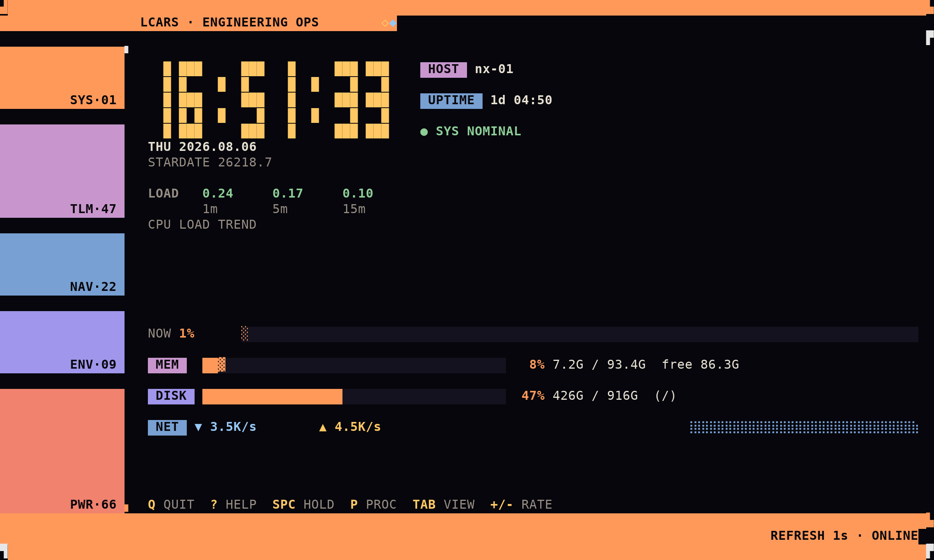
Task: Click the hostname nx-01
Action: click(494, 69)
